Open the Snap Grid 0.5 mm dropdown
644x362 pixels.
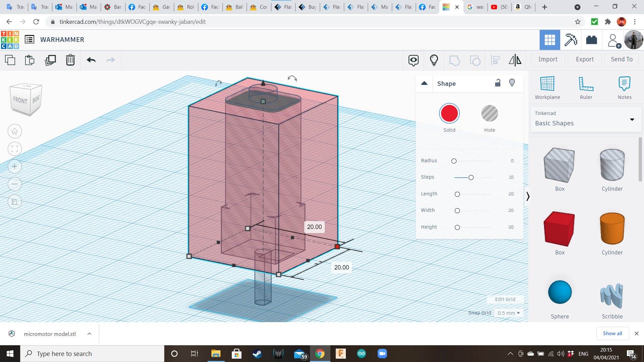[508, 313]
